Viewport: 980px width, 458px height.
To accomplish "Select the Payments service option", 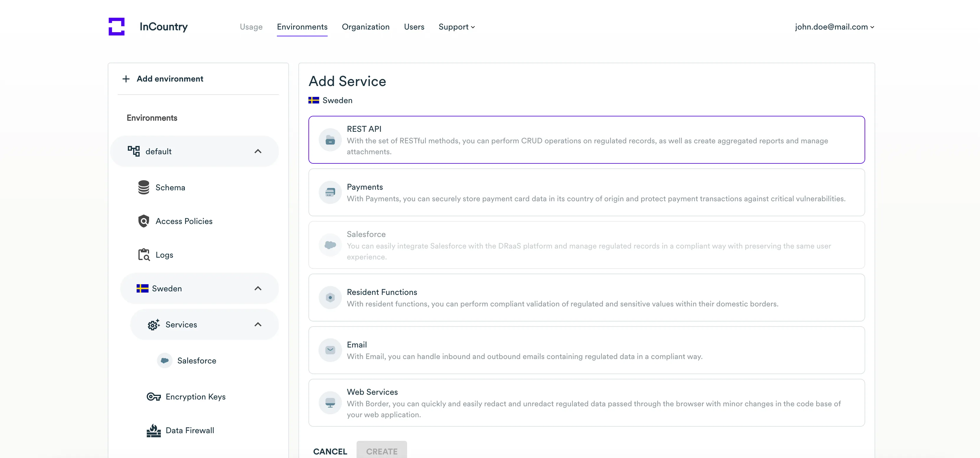I will pos(586,193).
